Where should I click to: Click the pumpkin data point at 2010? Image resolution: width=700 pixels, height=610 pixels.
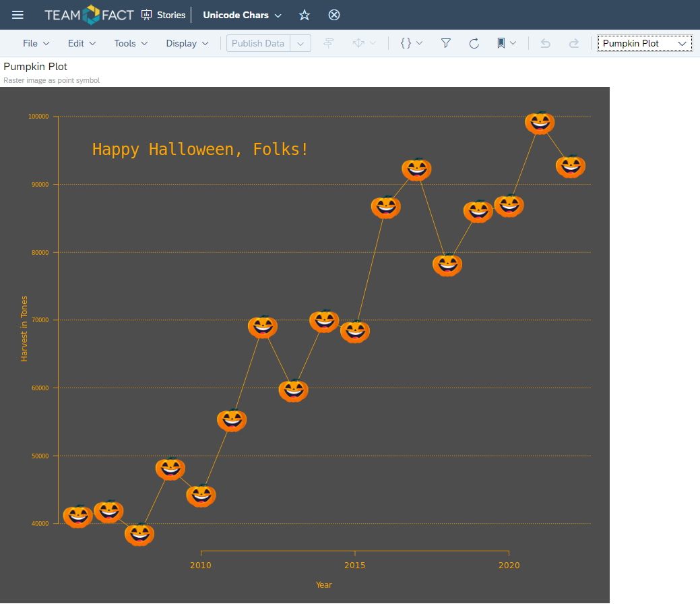[x=201, y=495]
